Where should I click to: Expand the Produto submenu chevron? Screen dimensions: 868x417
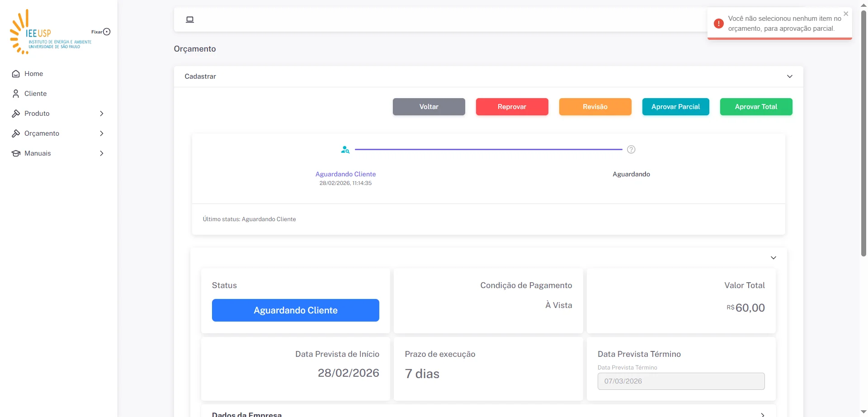102,114
